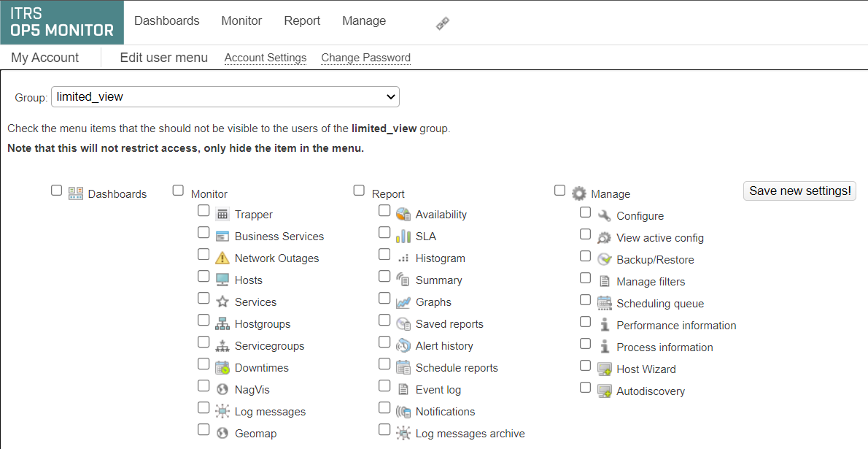Viewport: 868px width, 449px height.
Task: Open the Manage top menu
Action: click(x=364, y=20)
